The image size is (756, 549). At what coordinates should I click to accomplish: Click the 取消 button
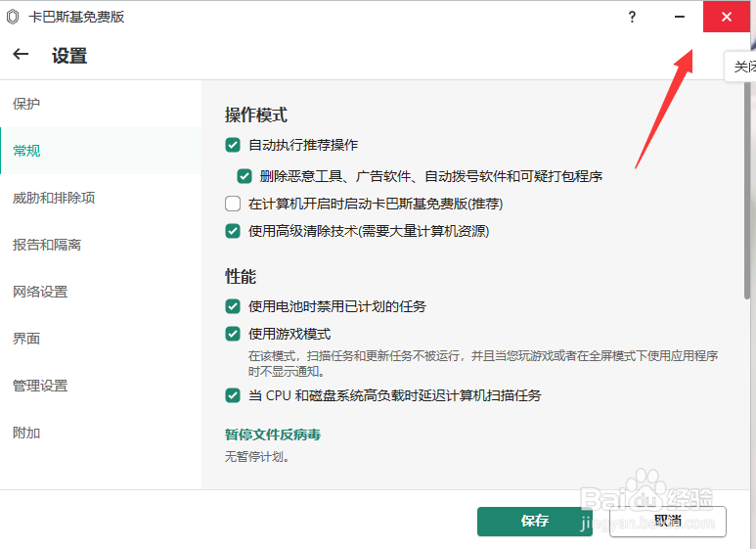point(668,522)
